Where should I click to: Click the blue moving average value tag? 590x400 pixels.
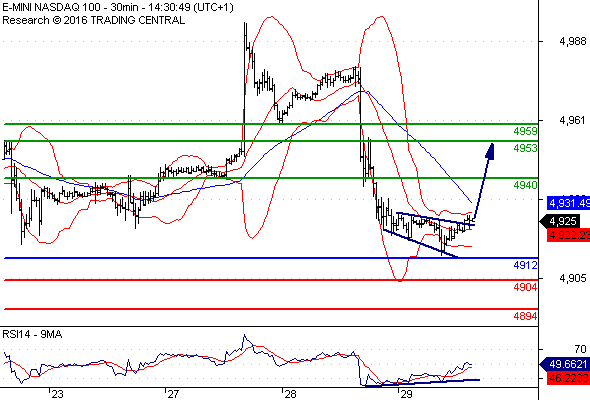(569, 203)
